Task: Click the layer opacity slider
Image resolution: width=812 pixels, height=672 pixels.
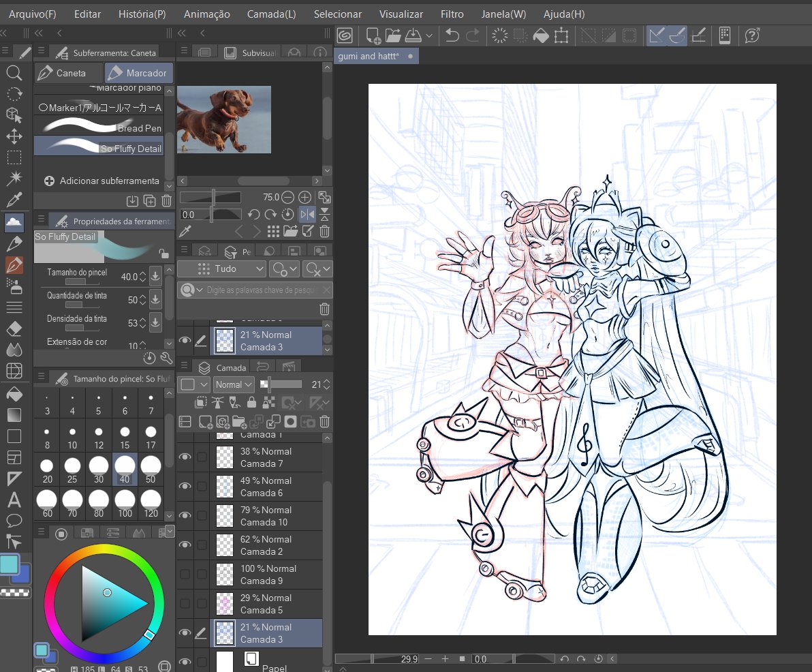Action: [281, 384]
